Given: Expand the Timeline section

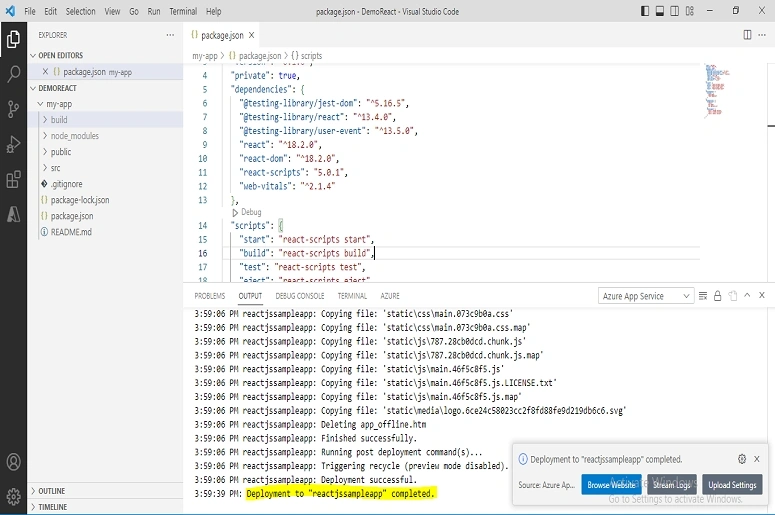Looking at the screenshot, I should click(x=105, y=507).
